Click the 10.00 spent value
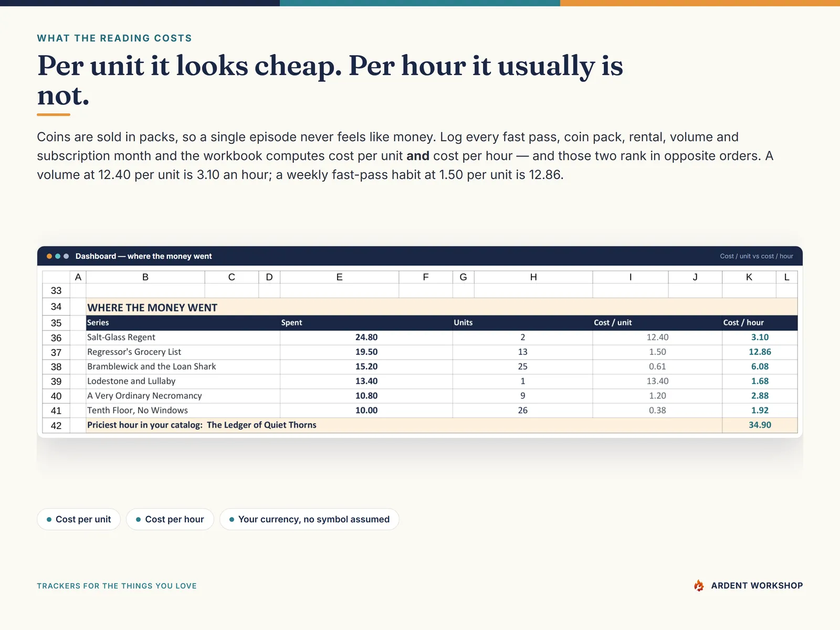 (x=366, y=411)
